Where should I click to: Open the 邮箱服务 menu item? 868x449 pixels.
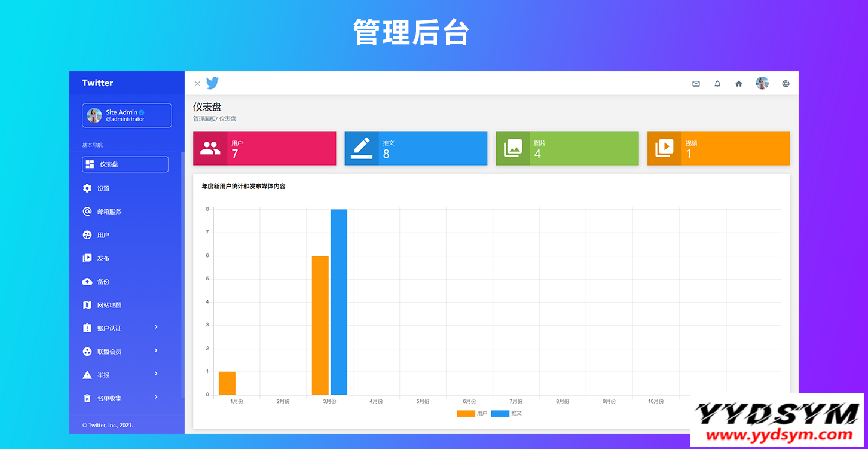(x=109, y=212)
